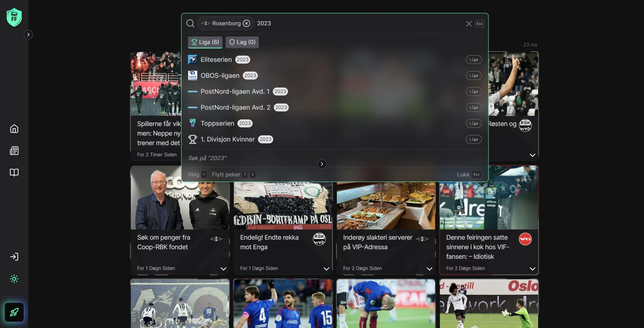Toggle light theme with the sun icon
The height and width of the screenshot is (328, 644).
click(x=14, y=279)
